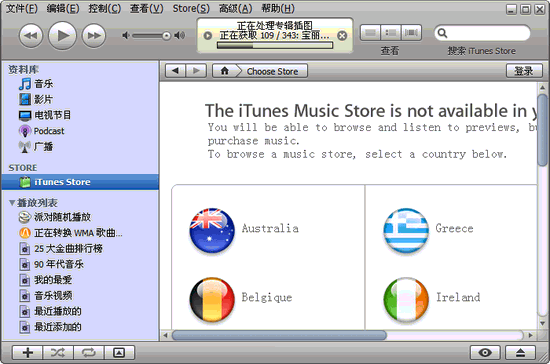This screenshot has height=364, width=550.
Task: Click the magnifying glass search icon
Action: tap(442, 33)
